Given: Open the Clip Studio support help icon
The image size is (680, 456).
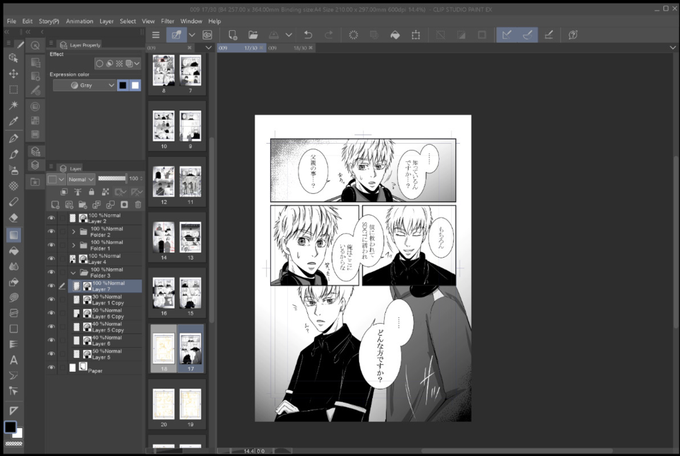Looking at the screenshot, I should [x=573, y=35].
